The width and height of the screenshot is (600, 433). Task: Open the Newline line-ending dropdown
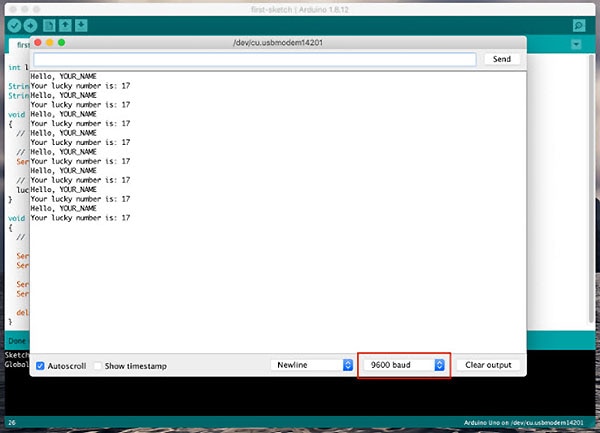[x=312, y=365]
